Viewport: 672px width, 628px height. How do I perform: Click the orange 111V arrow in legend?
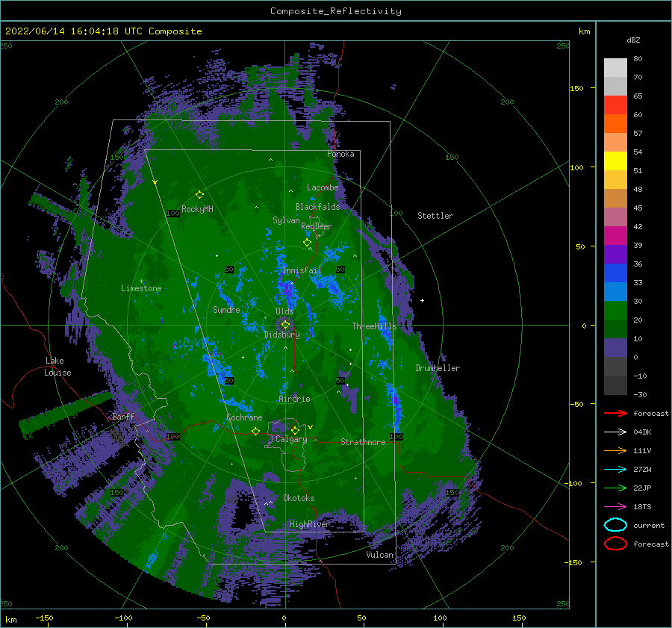click(615, 450)
